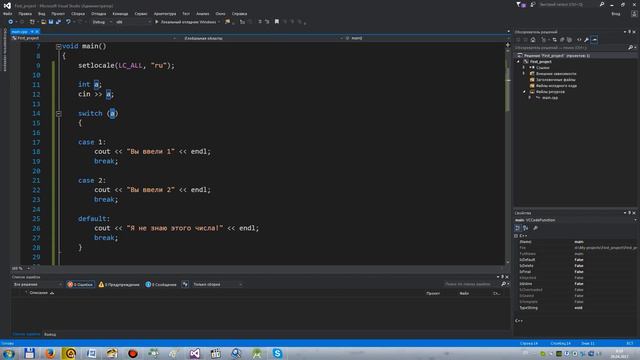
Task: Open the main() member navigation dropdown
Action: tap(426, 38)
